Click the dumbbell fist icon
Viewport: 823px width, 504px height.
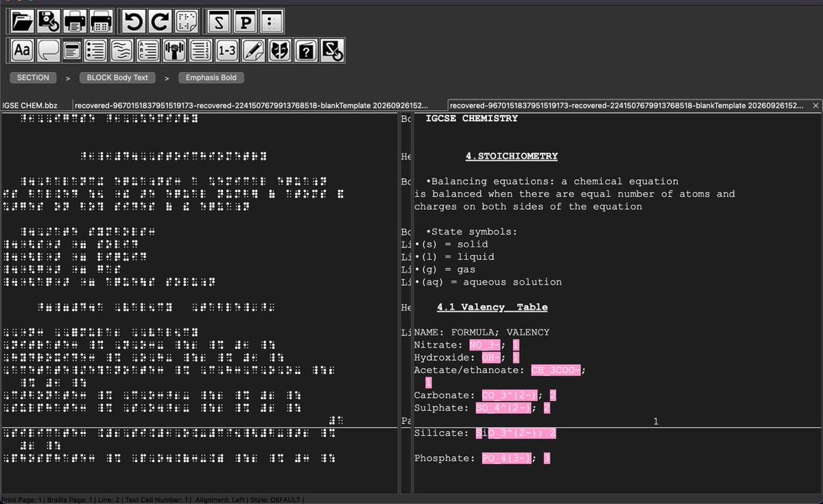(x=176, y=50)
